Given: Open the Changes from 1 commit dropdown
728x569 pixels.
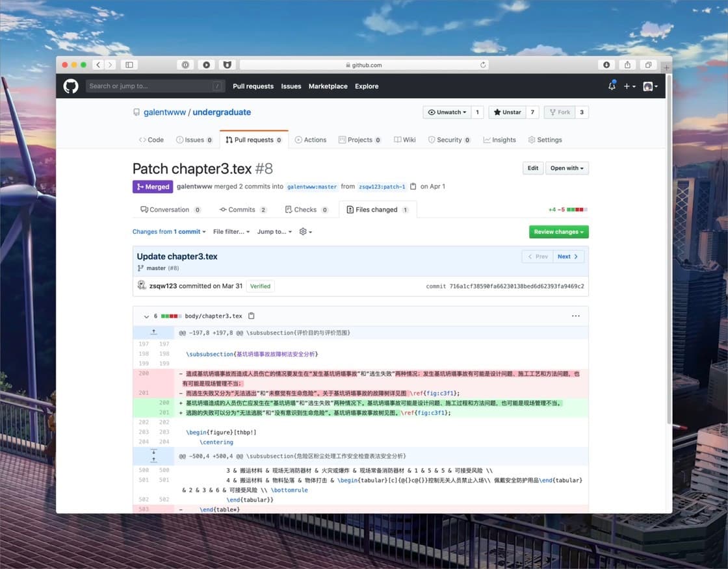Looking at the screenshot, I should click(169, 232).
